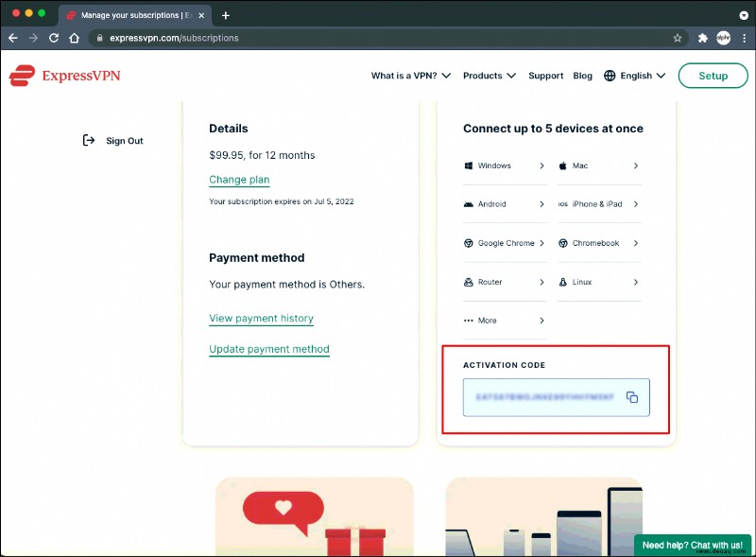The height and width of the screenshot is (557, 756).
Task: Click the browser back arrow
Action: click(x=13, y=38)
